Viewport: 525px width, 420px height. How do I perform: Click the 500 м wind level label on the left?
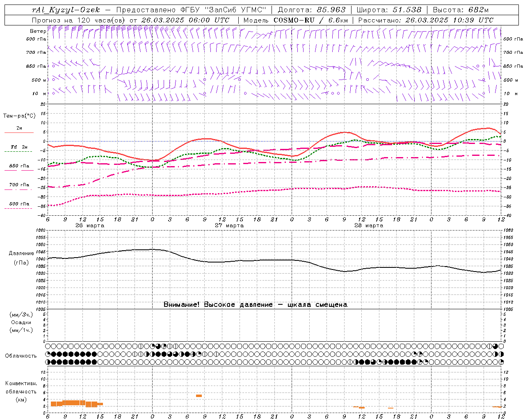pos(39,80)
